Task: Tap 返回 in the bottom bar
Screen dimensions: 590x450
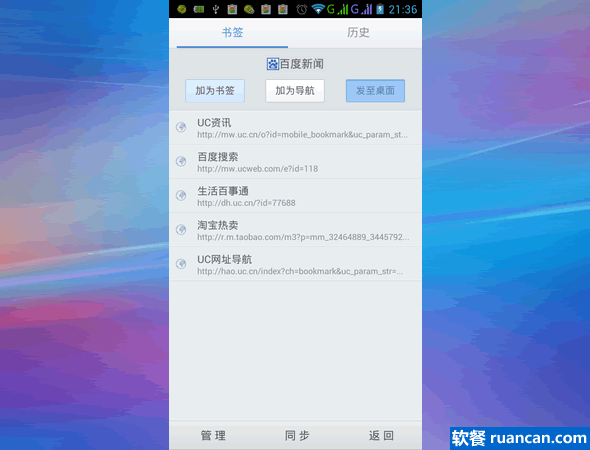Action: tap(381, 436)
